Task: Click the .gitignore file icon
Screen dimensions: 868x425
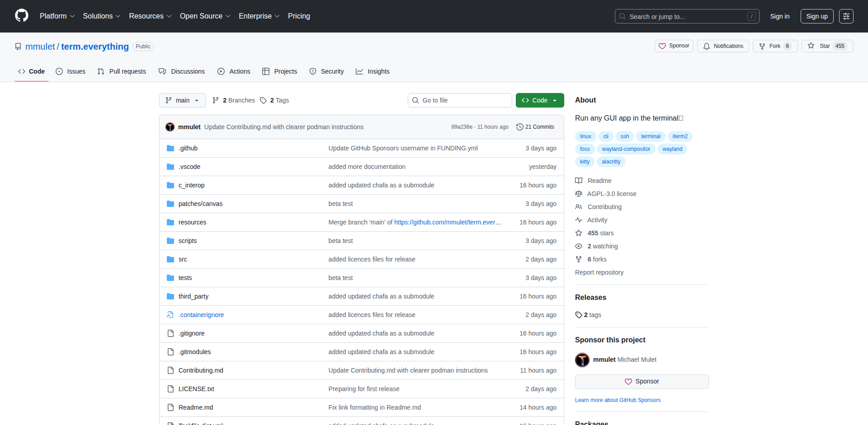Action: click(x=170, y=333)
